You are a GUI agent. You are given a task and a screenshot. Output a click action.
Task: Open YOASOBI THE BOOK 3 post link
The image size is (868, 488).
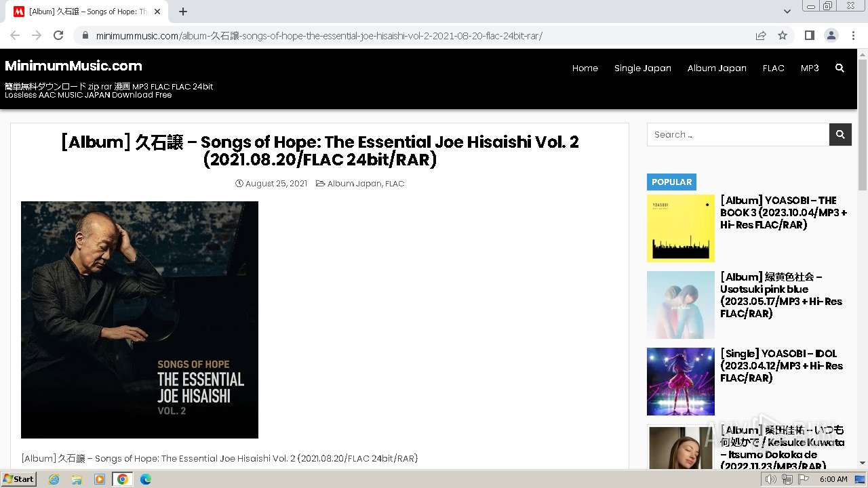coord(783,213)
